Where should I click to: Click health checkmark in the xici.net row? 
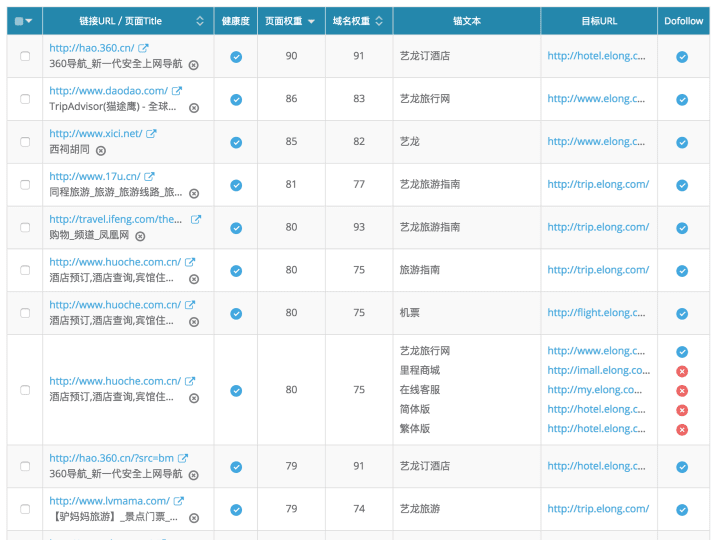click(x=236, y=142)
